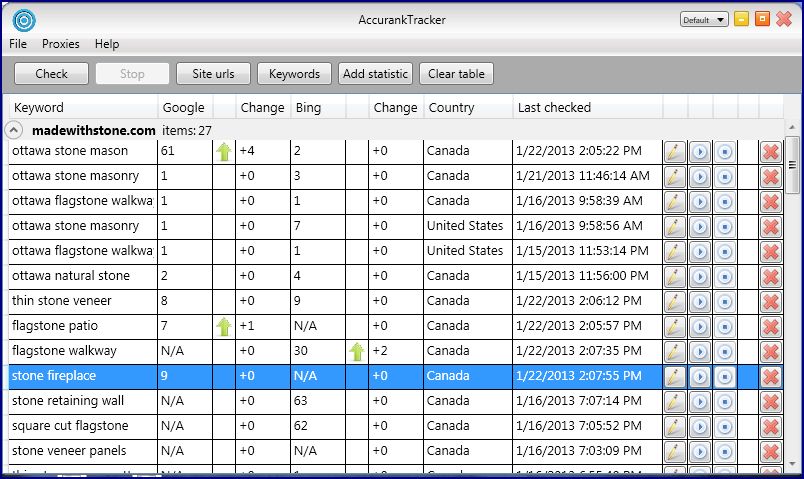
Task: Delete 'stone veneer panels' row
Action: tap(771, 452)
